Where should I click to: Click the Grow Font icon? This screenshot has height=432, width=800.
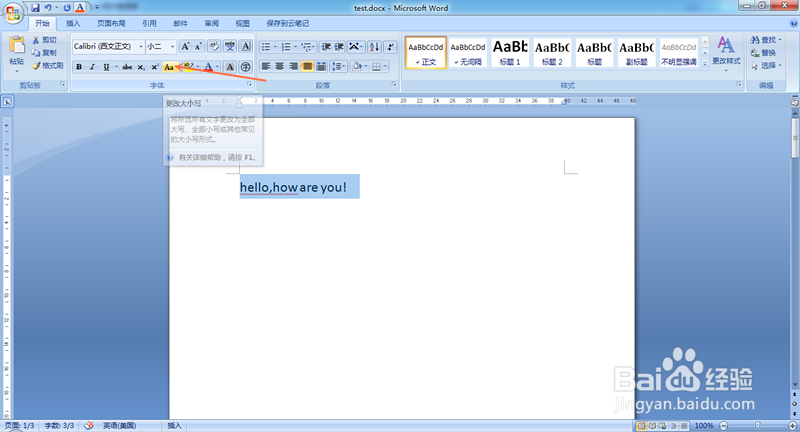point(185,46)
